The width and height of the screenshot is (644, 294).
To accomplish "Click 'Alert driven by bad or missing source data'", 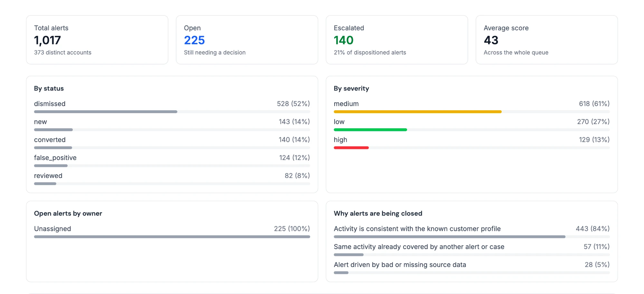I will click(400, 265).
